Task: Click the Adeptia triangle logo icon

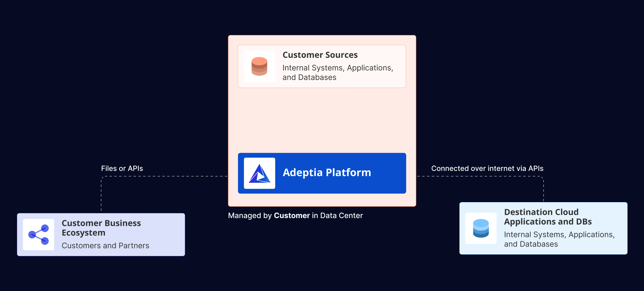Action: (260, 173)
